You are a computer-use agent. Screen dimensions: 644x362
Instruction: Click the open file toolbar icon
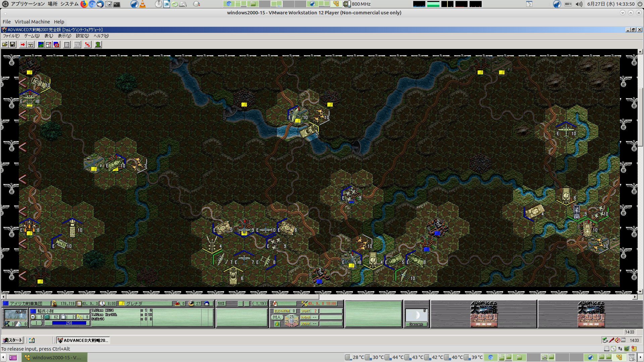click(5, 45)
